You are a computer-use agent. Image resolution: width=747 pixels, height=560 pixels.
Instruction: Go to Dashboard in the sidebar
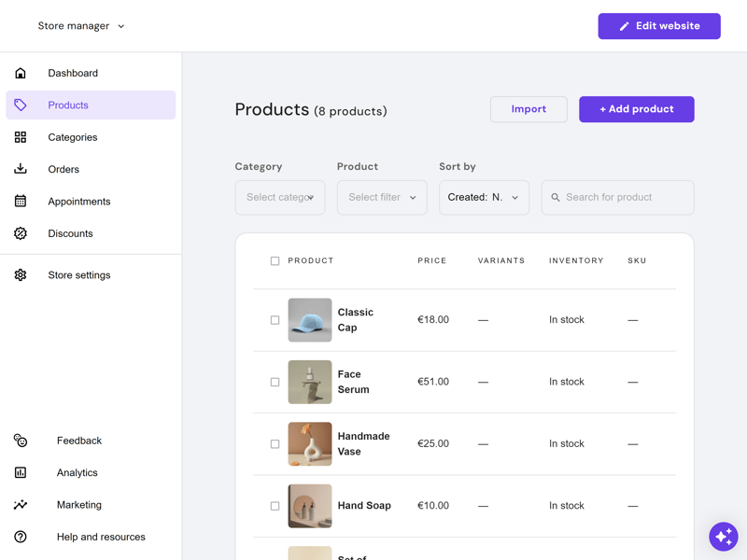pyautogui.click(x=91, y=73)
